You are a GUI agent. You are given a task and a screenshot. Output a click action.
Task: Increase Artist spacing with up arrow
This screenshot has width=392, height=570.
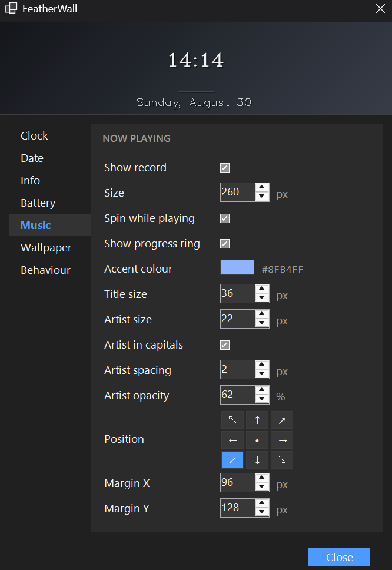[x=261, y=365]
